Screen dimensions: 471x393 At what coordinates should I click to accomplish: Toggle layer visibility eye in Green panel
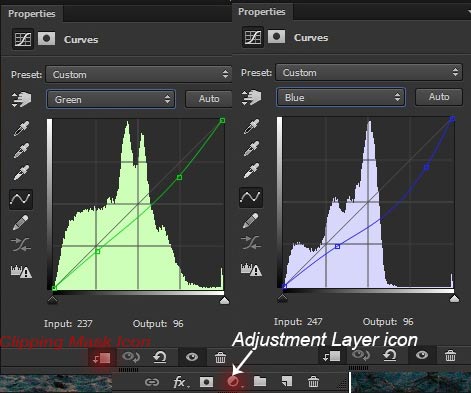tap(192, 357)
